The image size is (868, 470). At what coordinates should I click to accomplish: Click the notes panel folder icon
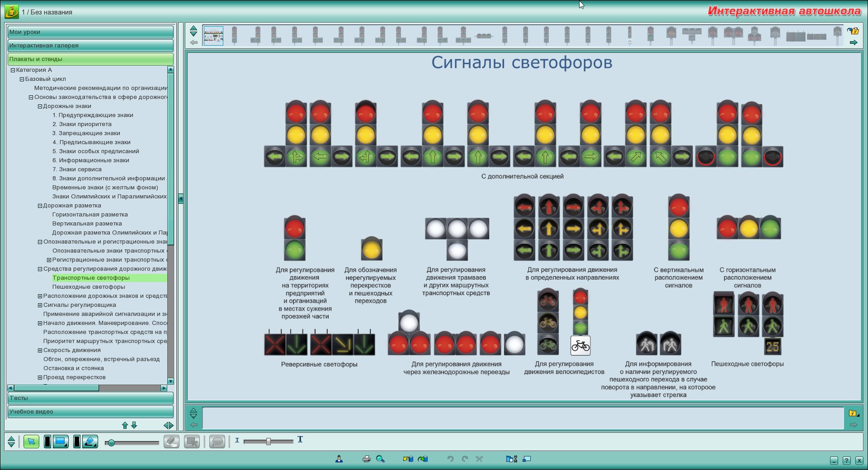tap(854, 413)
